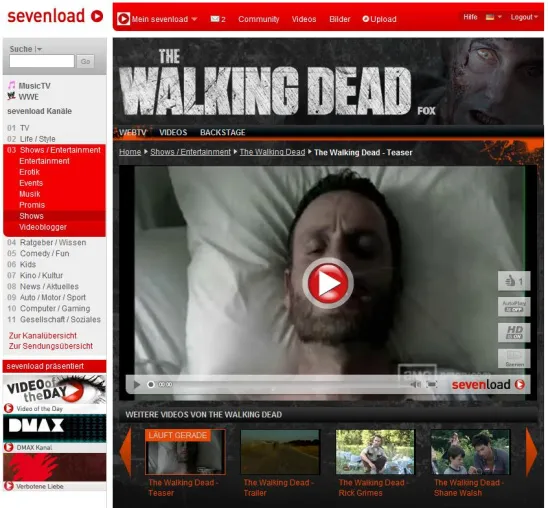Open the Bilder menu item
The width and height of the screenshot is (548, 508).
coord(339,19)
